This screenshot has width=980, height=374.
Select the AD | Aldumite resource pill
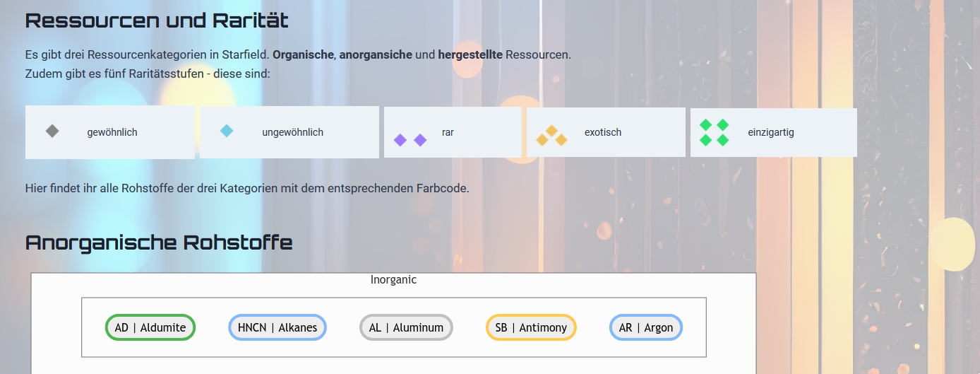(x=150, y=327)
